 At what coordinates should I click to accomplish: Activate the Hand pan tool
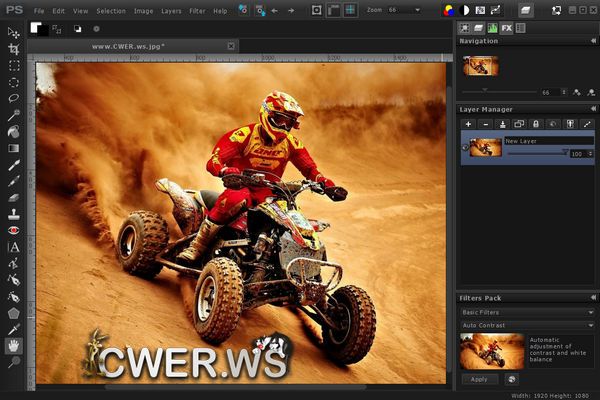point(14,345)
